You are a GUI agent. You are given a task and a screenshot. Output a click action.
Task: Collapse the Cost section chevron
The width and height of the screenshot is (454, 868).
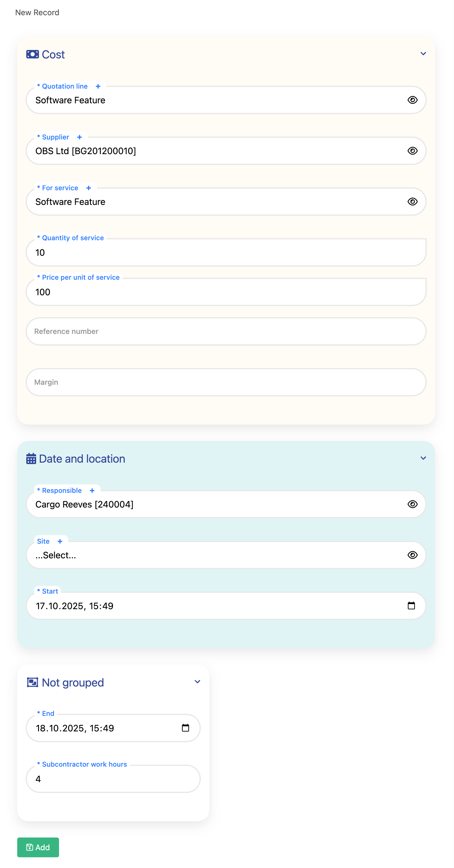tap(423, 54)
